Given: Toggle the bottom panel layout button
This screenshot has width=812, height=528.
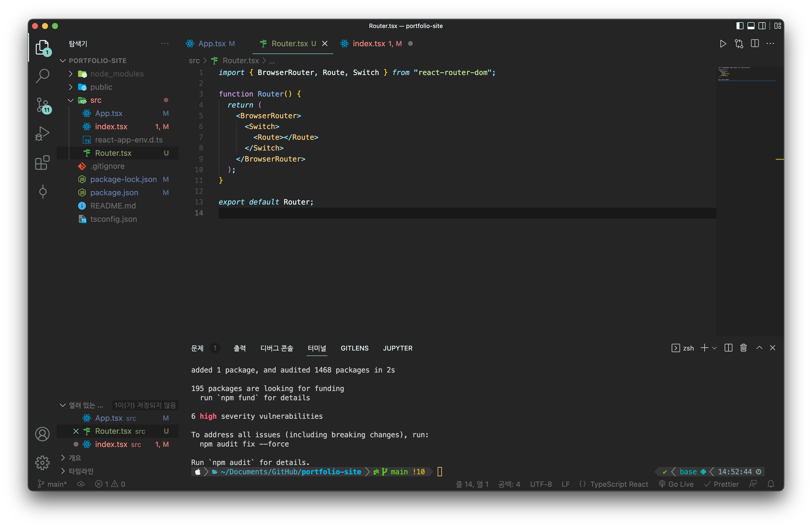Looking at the screenshot, I should coord(750,26).
